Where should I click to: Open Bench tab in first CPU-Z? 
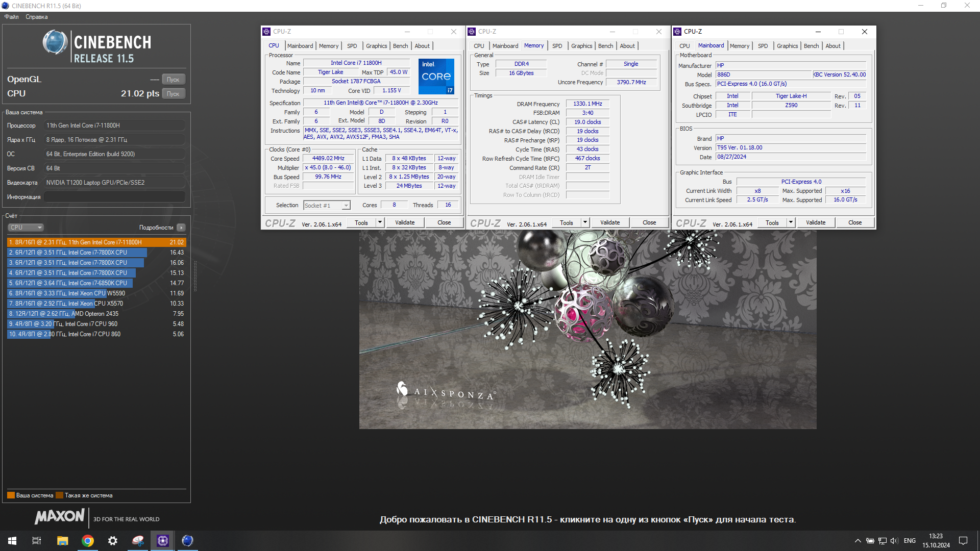point(400,46)
